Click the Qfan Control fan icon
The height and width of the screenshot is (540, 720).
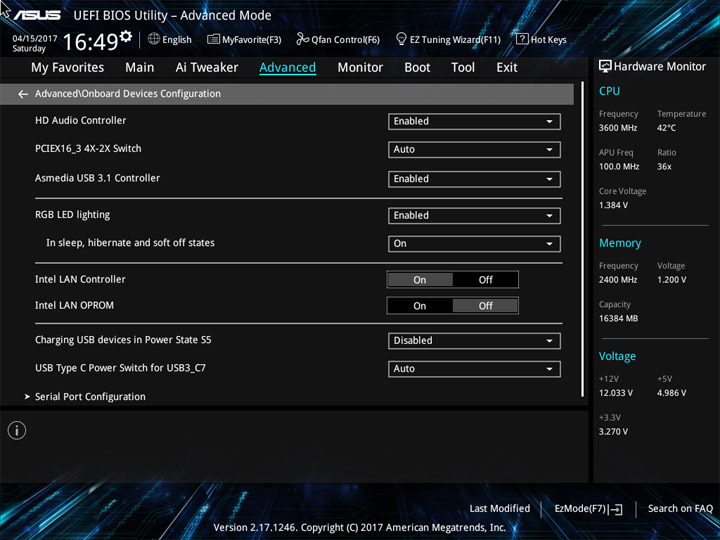tap(302, 39)
